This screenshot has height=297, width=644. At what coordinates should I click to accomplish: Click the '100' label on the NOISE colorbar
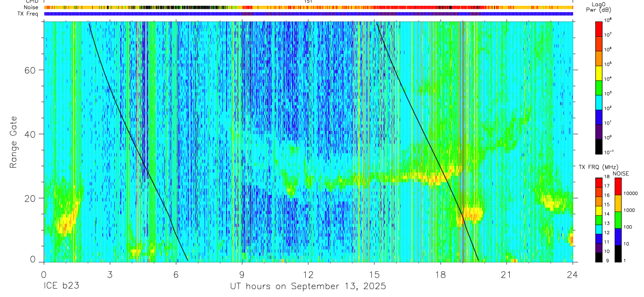(628, 227)
